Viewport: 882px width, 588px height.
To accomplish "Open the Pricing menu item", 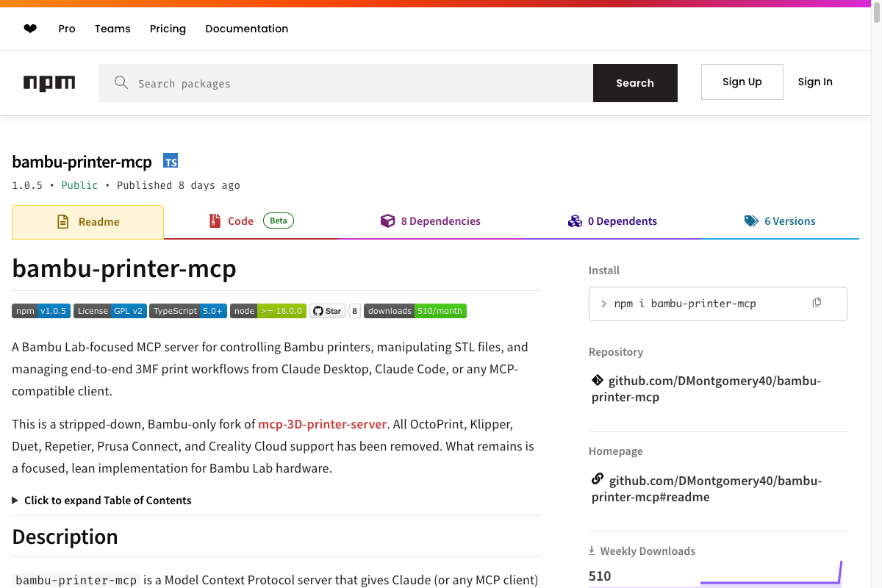I will point(168,29).
